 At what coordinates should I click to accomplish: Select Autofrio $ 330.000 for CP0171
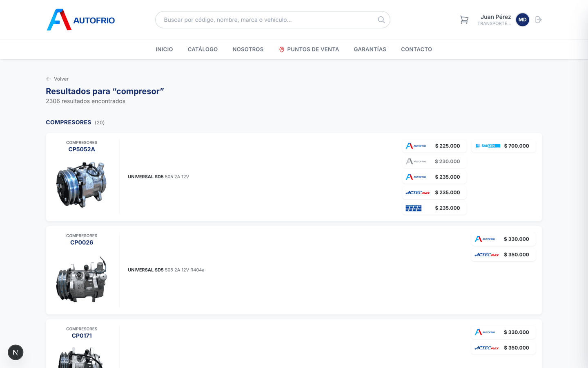pos(503,332)
